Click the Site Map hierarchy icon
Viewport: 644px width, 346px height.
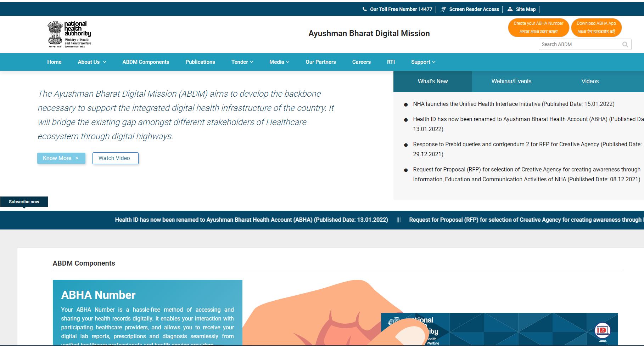[510, 9]
